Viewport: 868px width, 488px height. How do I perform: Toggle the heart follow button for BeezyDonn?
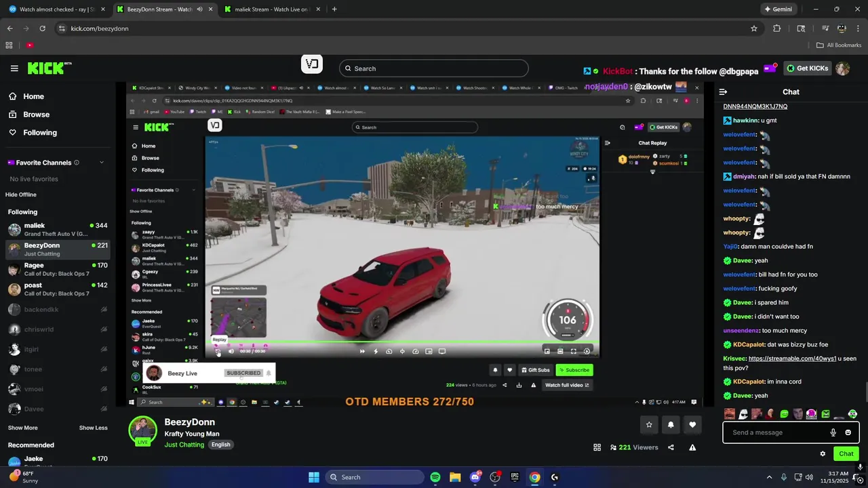click(x=692, y=425)
